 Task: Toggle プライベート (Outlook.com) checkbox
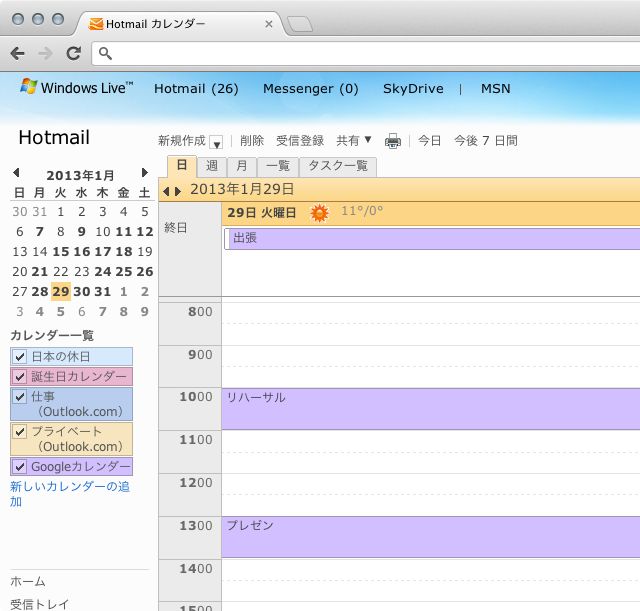click(x=20, y=431)
